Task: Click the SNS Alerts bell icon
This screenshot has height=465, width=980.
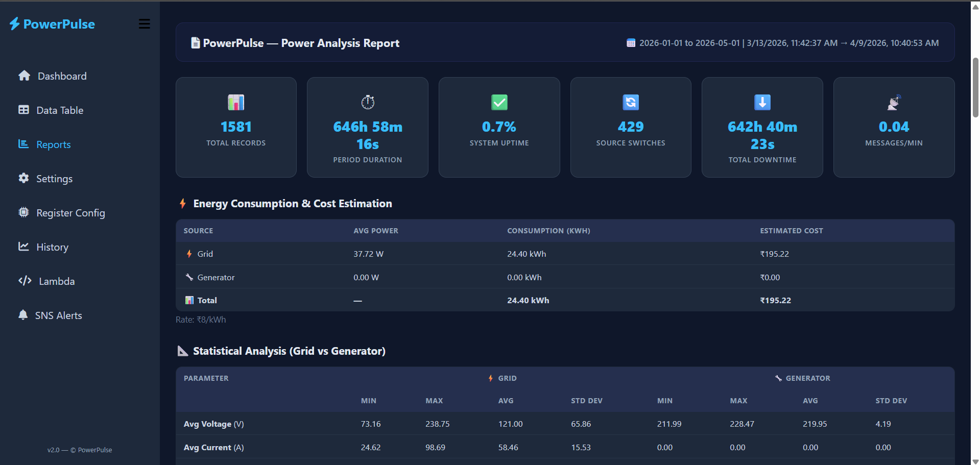Action: click(x=23, y=315)
